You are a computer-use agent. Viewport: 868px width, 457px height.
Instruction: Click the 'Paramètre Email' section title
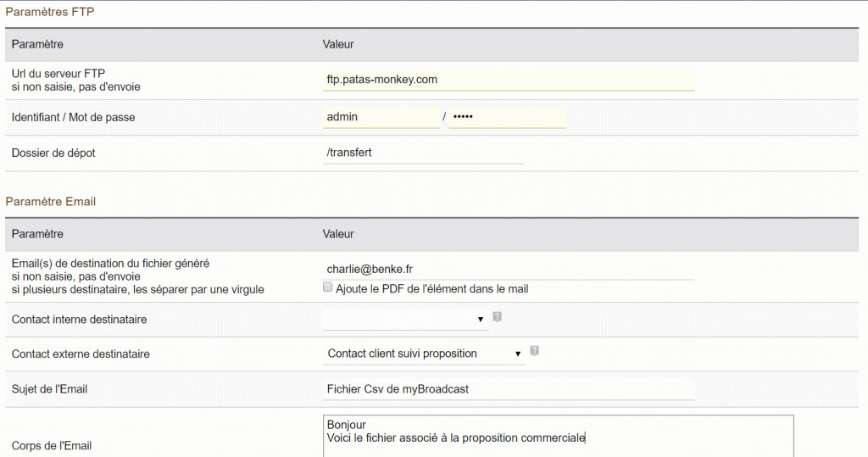click(x=51, y=202)
